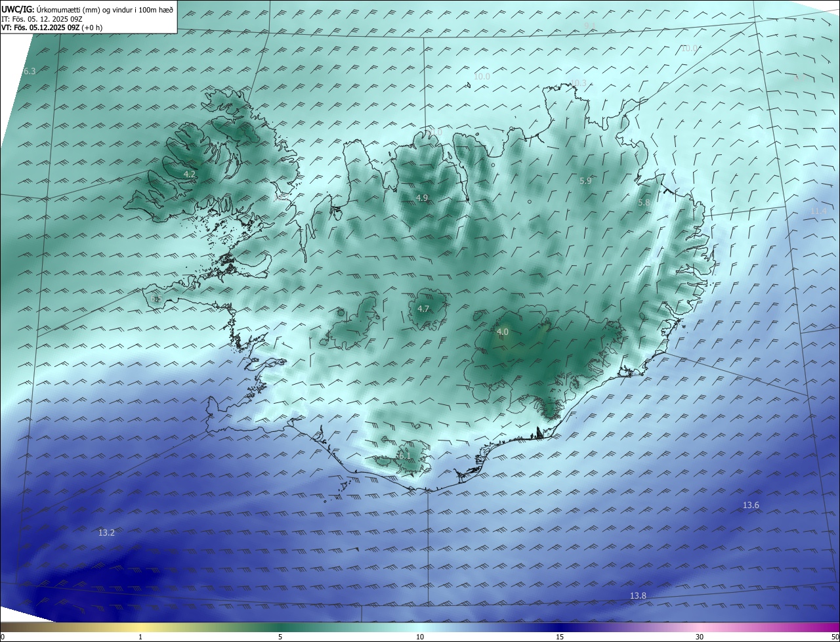Click the 13.6 value over the ocean

click(x=751, y=505)
